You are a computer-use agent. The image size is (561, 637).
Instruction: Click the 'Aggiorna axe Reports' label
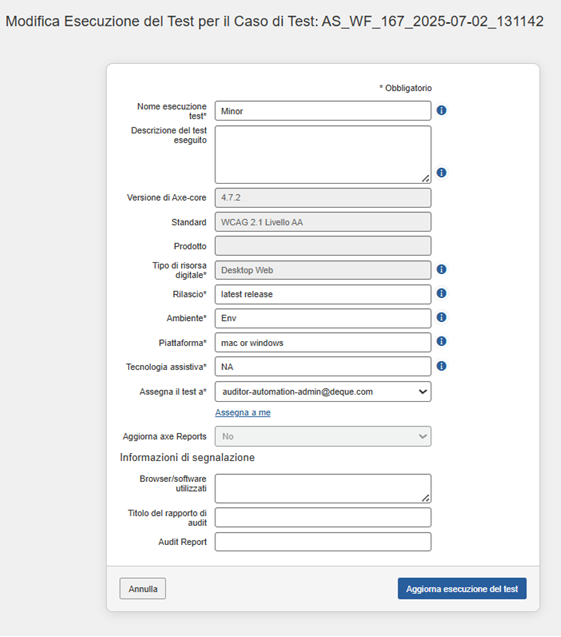[165, 436]
